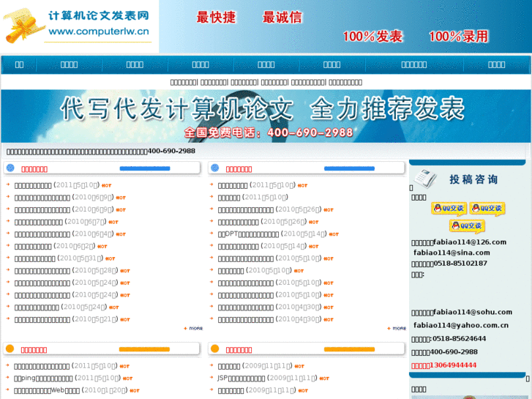This screenshot has height=399, width=532.
Task: Click the more link below the 2010年4月30日 articles
Action: [x=397, y=329]
